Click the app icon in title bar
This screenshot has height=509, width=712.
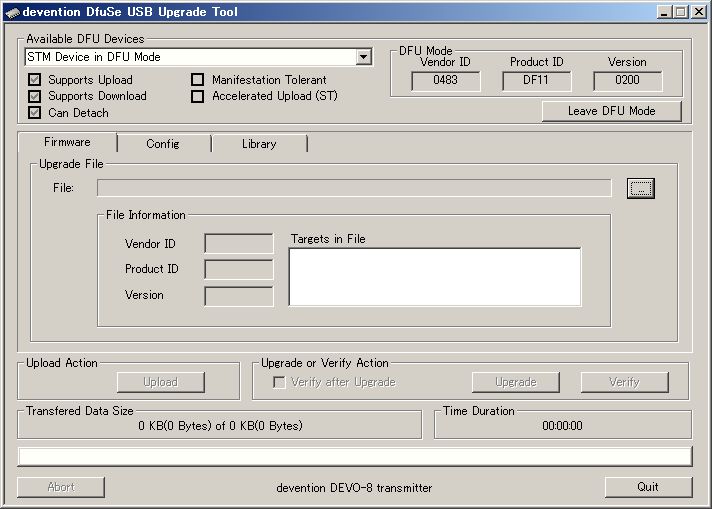click(x=13, y=12)
